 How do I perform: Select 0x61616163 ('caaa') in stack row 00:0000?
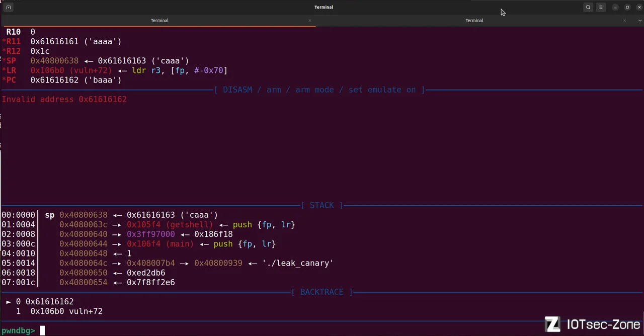(172, 215)
